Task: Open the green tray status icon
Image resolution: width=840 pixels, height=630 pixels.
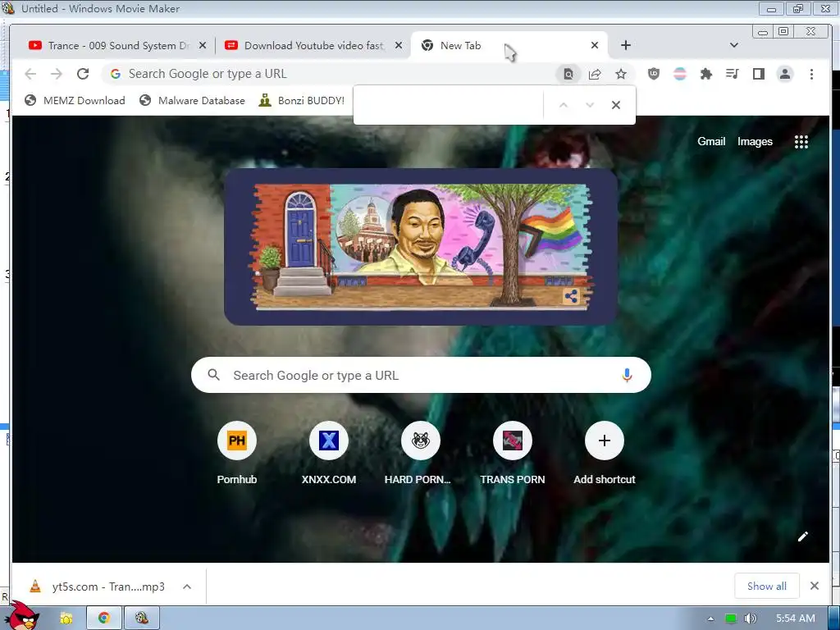Action: point(730,619)
